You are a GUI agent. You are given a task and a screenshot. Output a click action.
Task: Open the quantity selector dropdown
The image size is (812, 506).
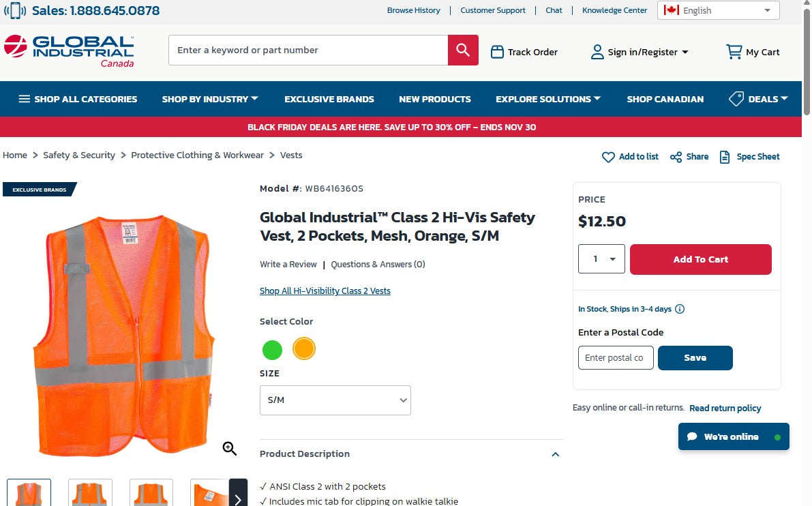pos(601,258)
